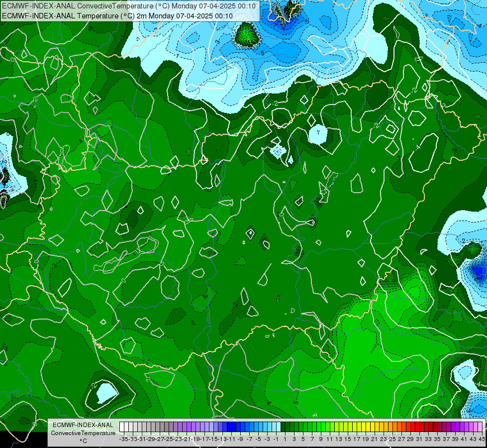
Task: Click the palest cyan legend swatch next to dark green
Action: (x=279, y=427)
